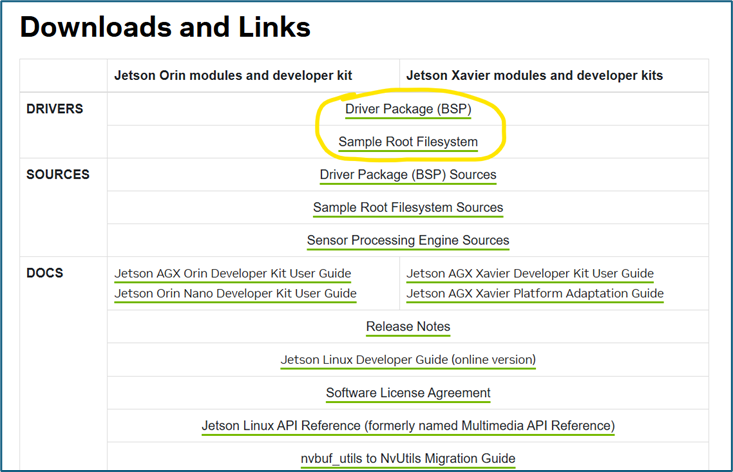
Task: Open the Sample Root Filesystem link
Action: tap(408, 142)
